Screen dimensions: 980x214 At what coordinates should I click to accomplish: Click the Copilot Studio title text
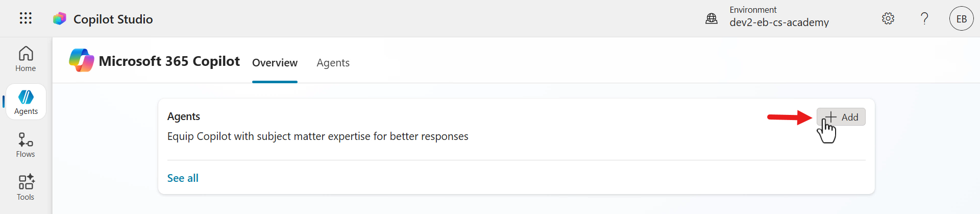coord(113,19)
